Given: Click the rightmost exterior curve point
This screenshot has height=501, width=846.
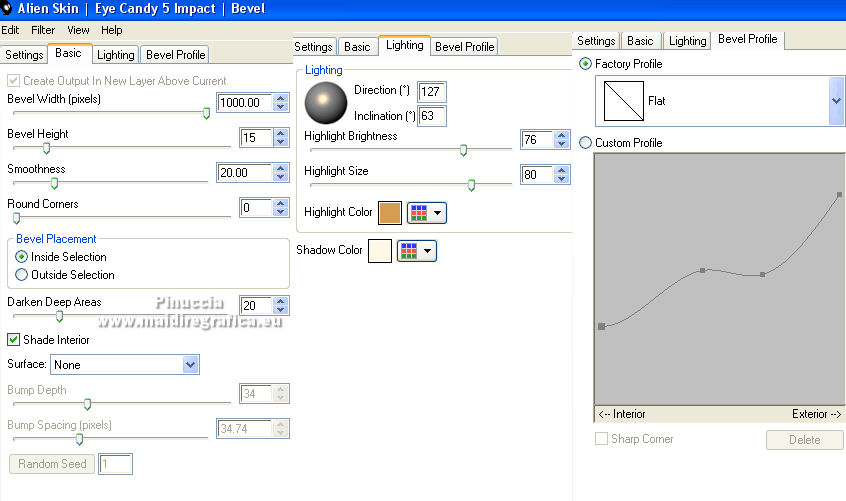Looking at the screenshot, I should click(840, 195).
